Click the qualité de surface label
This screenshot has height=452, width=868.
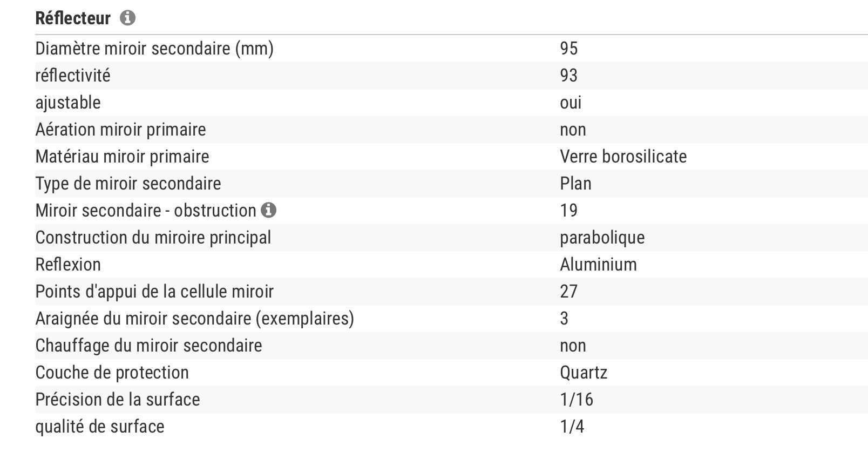pos(100,427)
